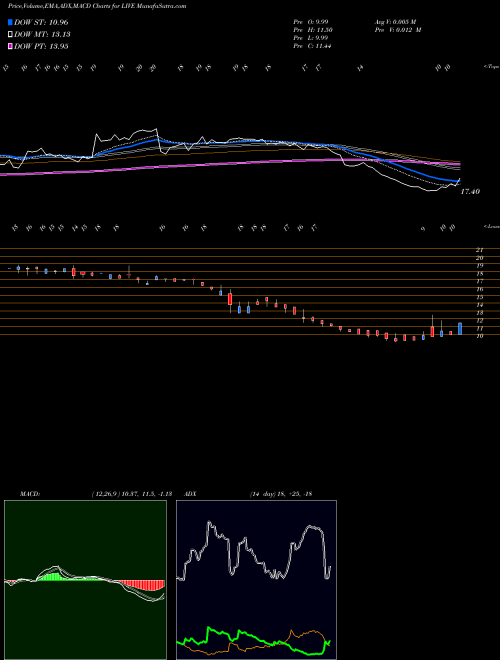This screenshot has width=500, height=660.
Task: Click the last blue candlestick on the price chart
Action: point(460,328)
